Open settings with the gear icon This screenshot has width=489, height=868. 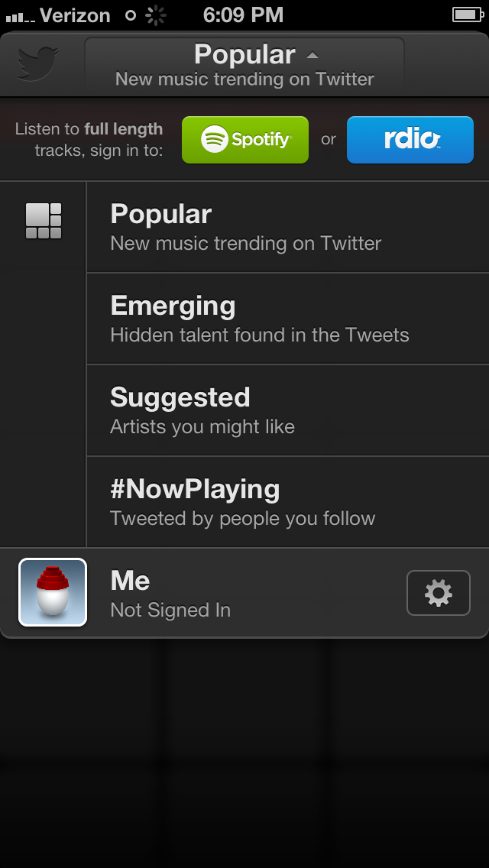tap(438, 593)
